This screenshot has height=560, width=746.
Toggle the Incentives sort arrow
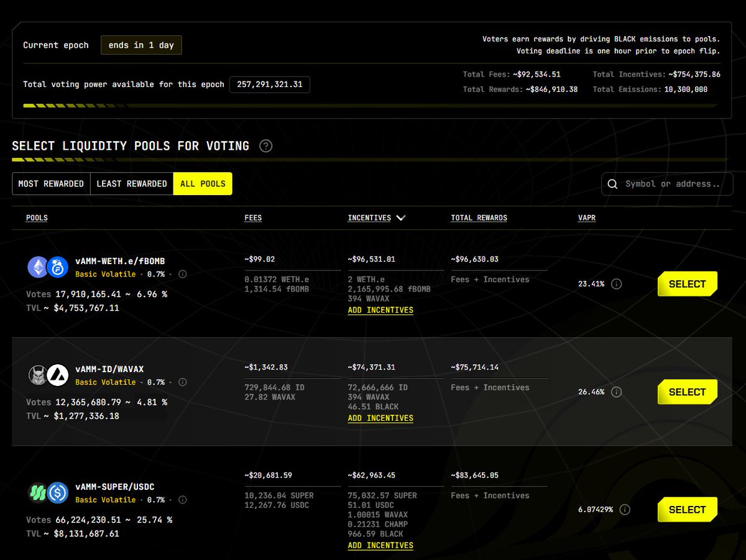[x=401, y=218]
